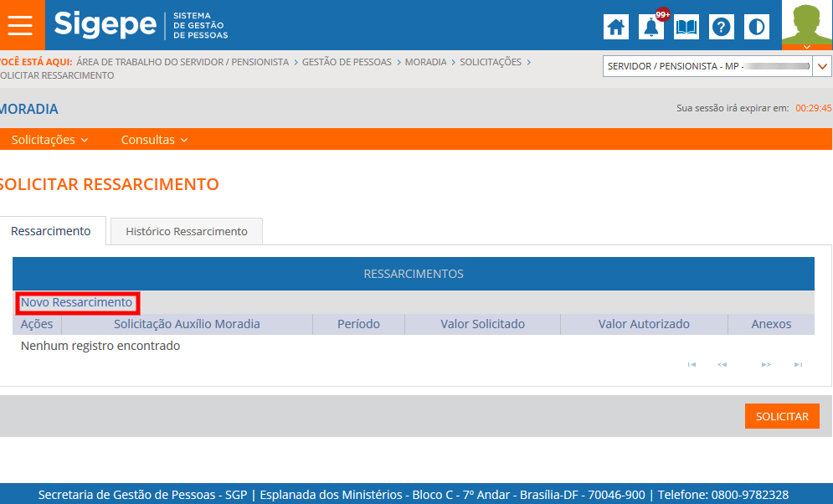The height and width of the screenshot is (504, 833).
Task: Jump to last page of results
Action: (798, 365)
